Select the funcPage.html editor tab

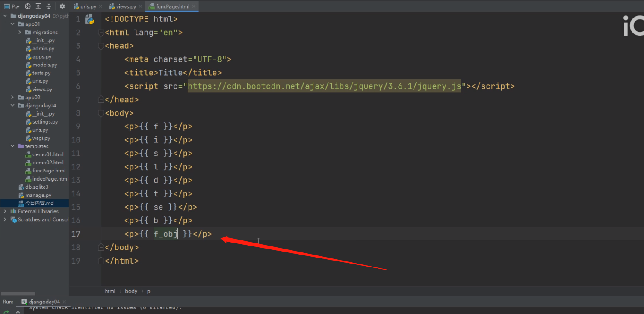pyautogui.click(x=172, y=6)
